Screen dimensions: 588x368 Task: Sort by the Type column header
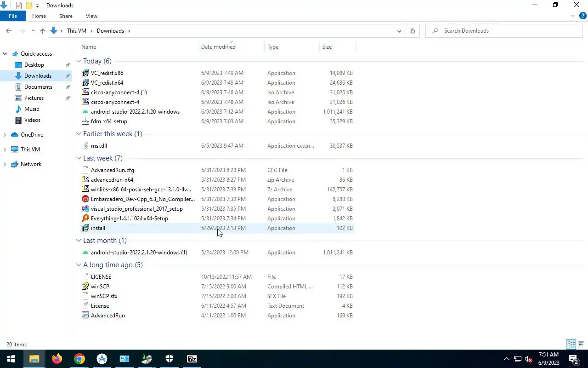(x=292, y=47)
